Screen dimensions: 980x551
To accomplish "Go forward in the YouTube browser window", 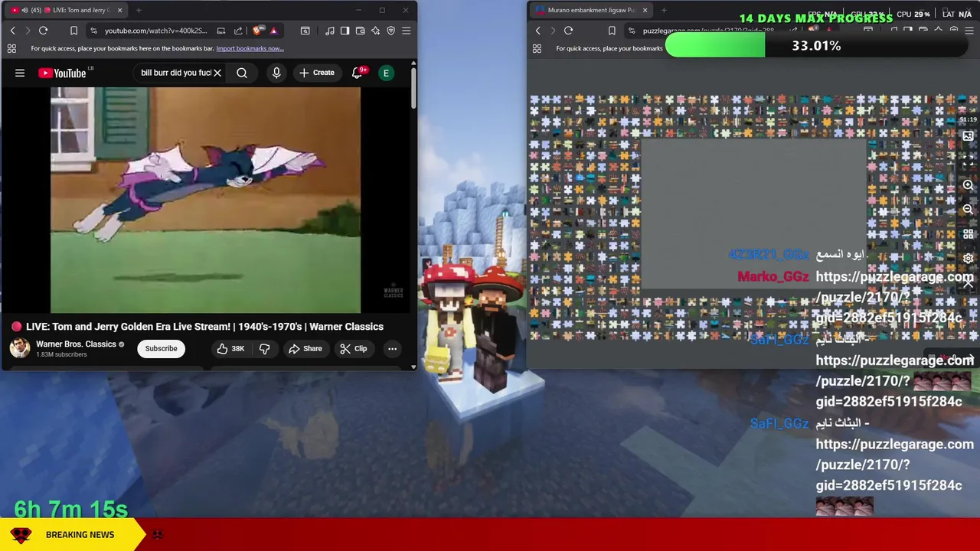I will (28, 31).
